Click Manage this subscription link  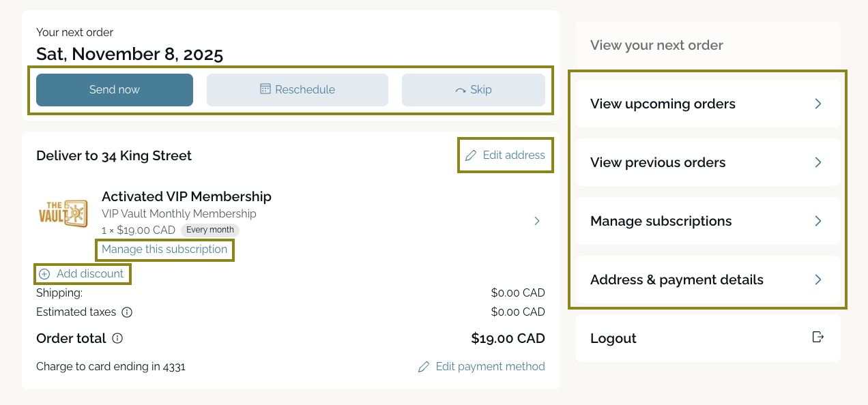[164, 250]
